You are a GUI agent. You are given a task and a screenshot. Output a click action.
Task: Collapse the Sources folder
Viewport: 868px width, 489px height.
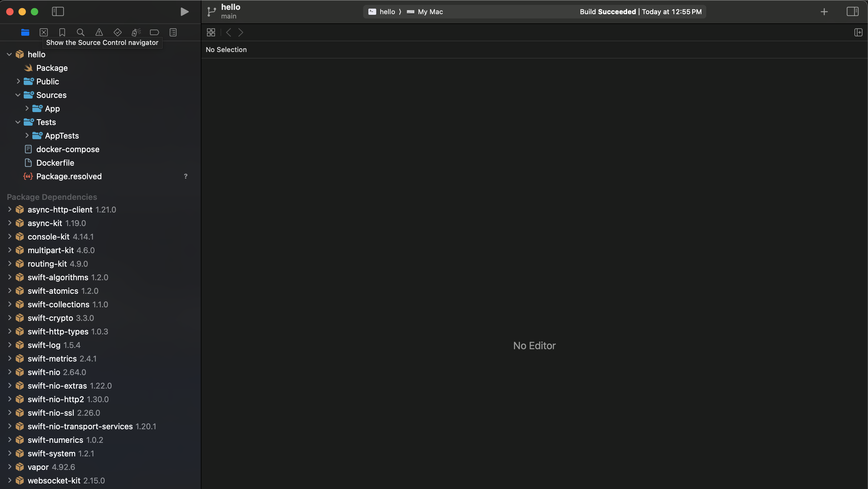tap(18, 95)
